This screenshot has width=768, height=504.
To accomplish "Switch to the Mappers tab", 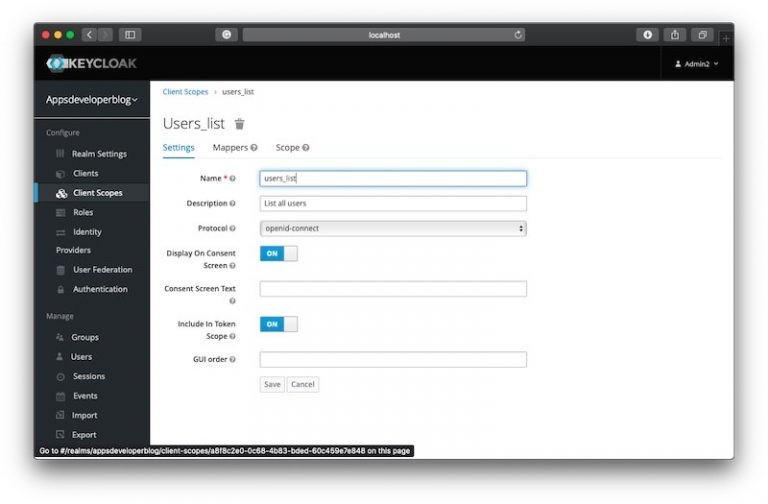I will point(230,148).
